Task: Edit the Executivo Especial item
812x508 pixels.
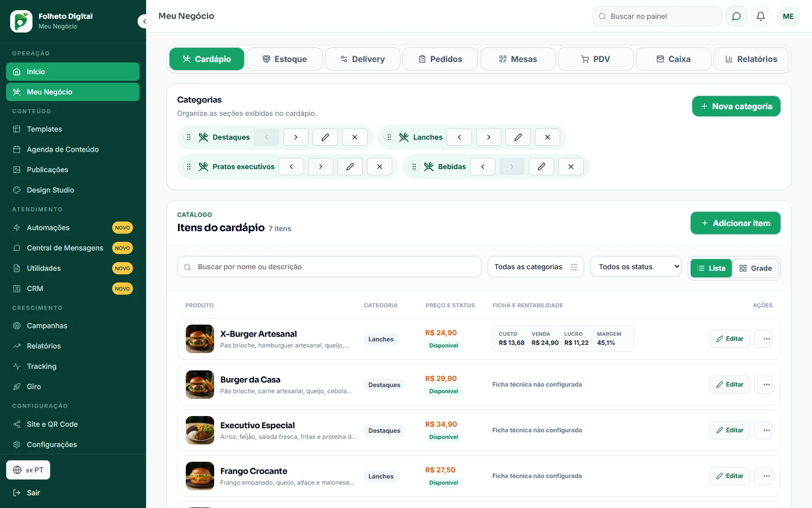Action: pos(730,430)
